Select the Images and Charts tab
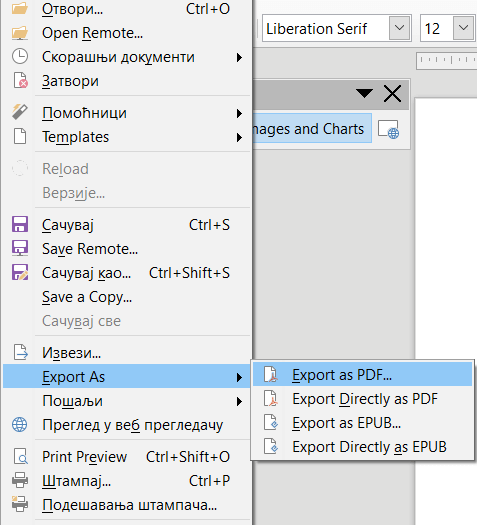 [x=311, y=129]
